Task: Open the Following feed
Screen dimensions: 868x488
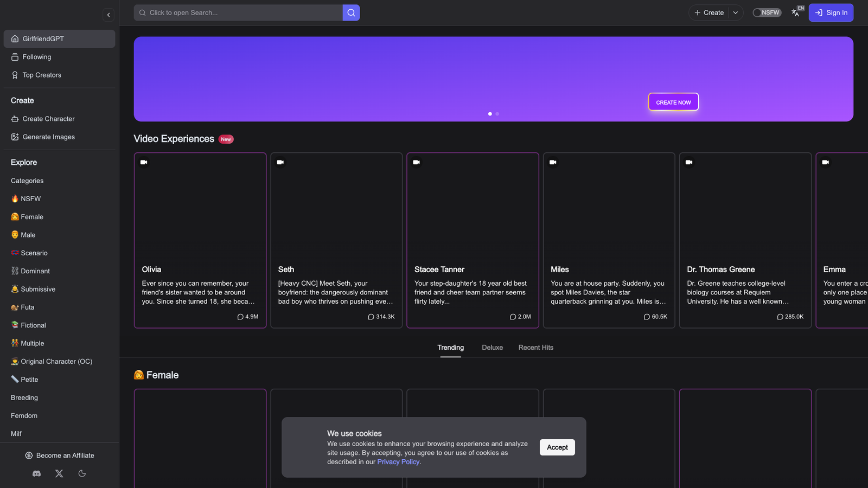Action: pos(60,57)
